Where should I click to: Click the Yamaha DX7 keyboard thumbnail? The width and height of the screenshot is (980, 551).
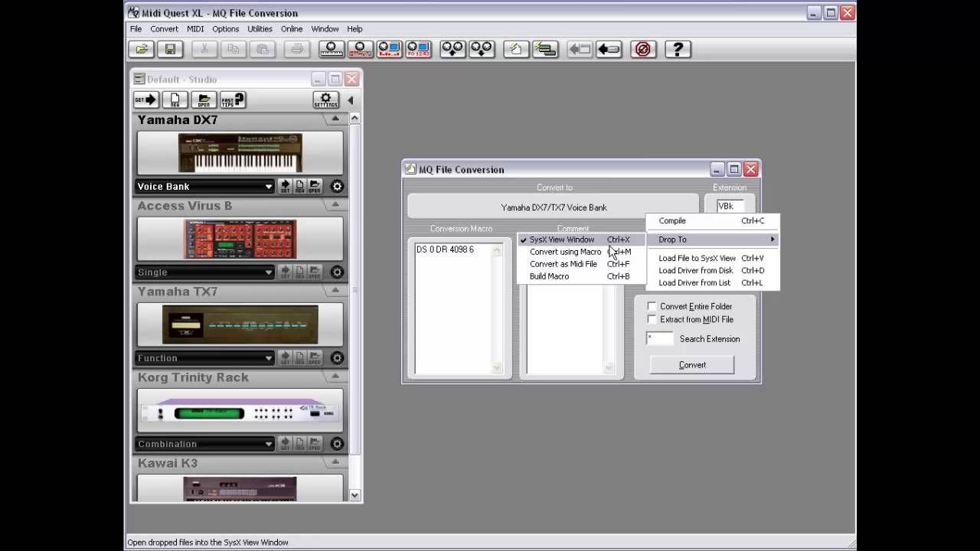pos(240,152)
